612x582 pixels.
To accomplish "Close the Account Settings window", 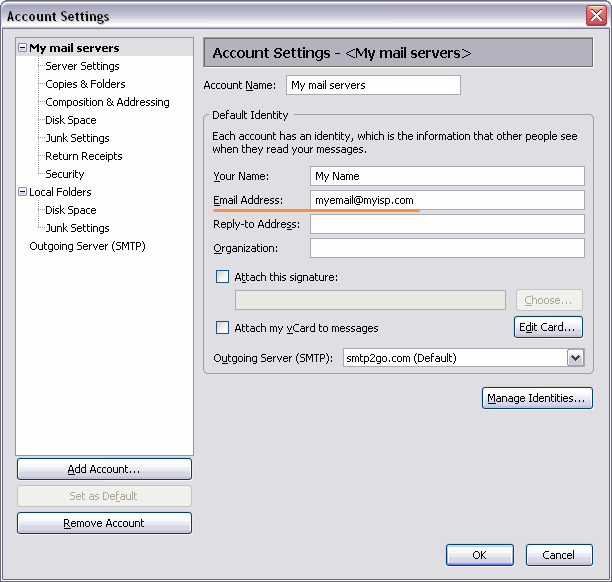I will click(x=596, y=16).
